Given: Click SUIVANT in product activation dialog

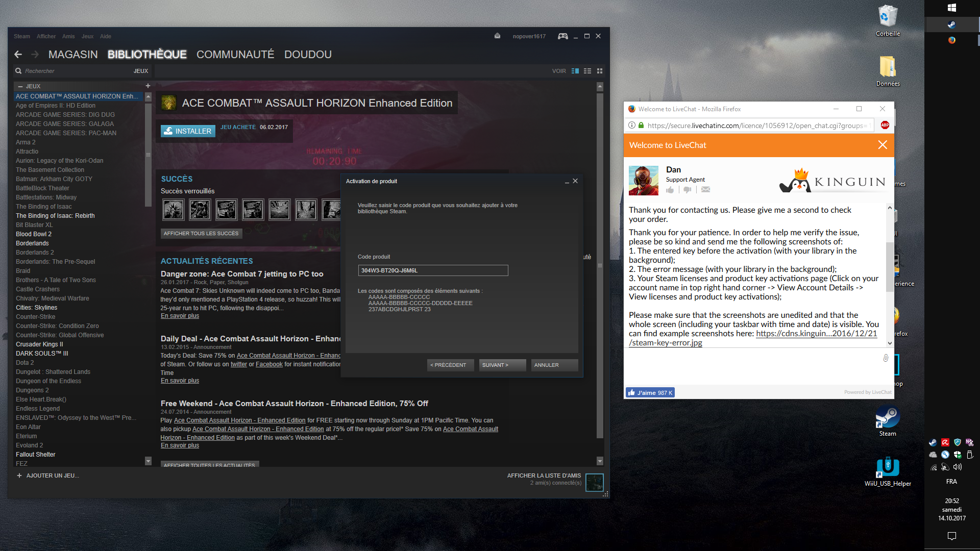Looking at the screenshot, I should 502,365.
